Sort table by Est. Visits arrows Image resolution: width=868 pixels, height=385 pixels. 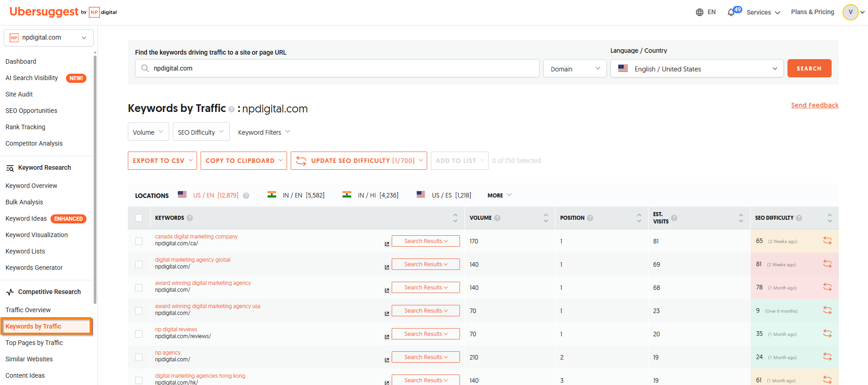(x=741, y=218)
